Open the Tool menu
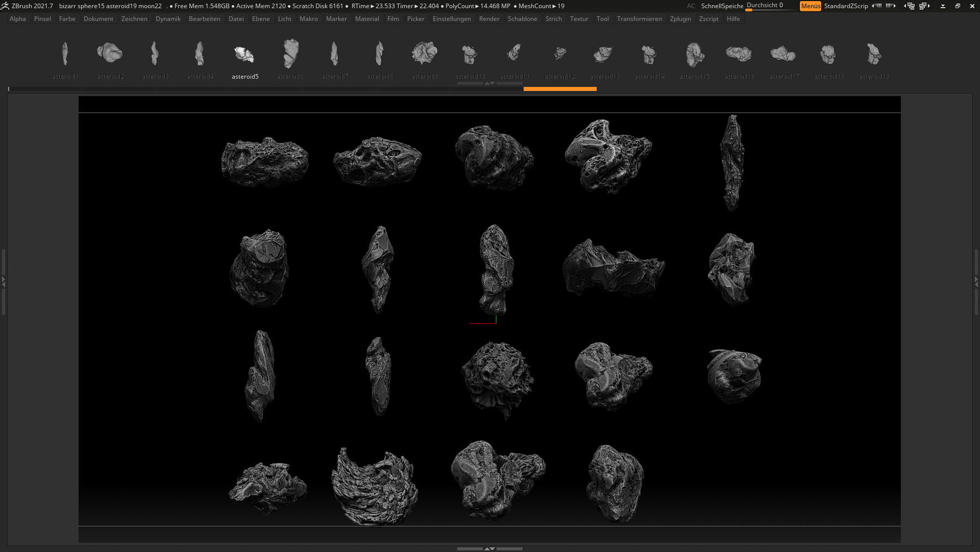The height and width of the screenshot is (552, 980). 602,19
